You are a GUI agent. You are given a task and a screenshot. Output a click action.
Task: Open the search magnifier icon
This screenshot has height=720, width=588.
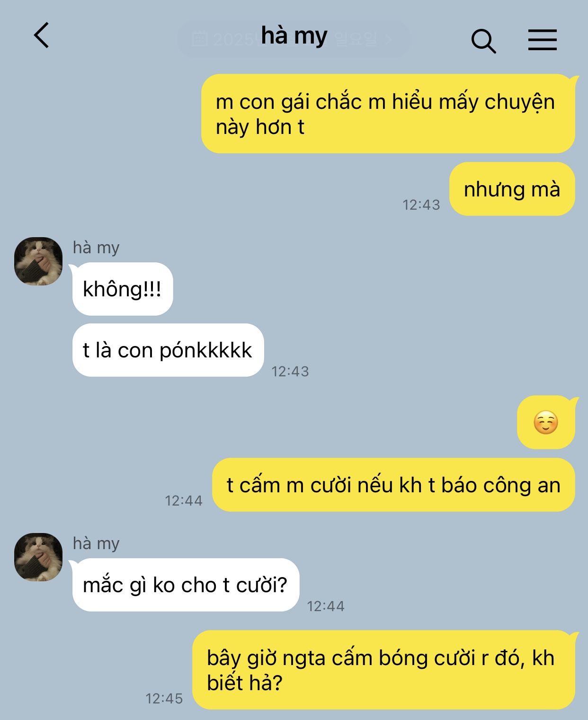(483, 41)
